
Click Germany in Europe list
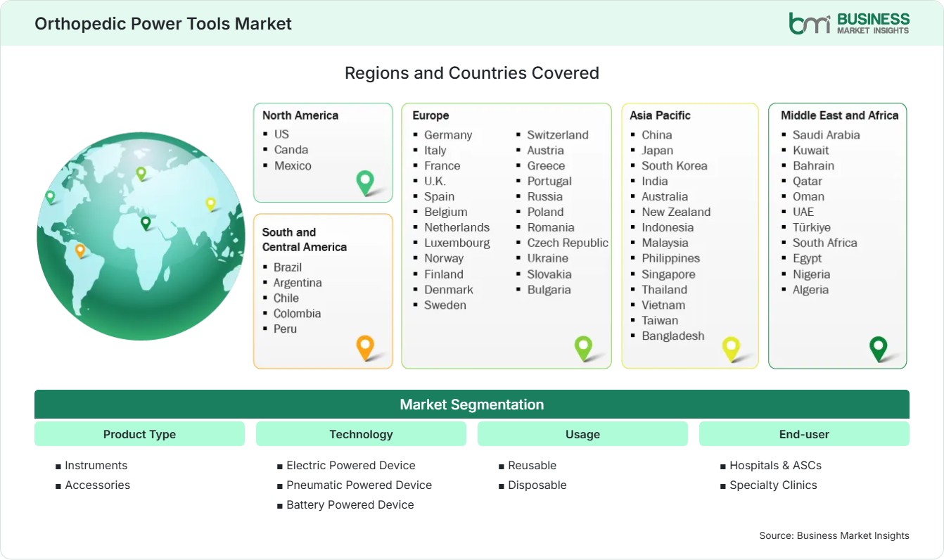tap(448, 135)
